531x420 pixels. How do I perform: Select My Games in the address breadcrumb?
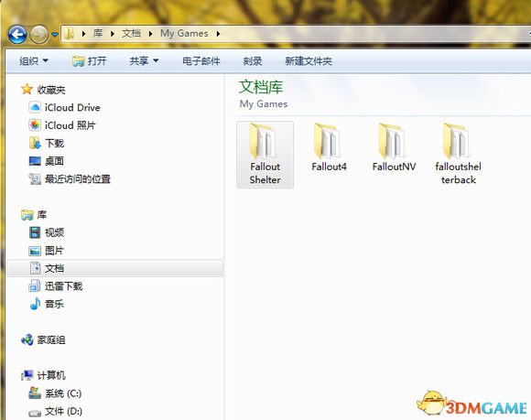184,33
